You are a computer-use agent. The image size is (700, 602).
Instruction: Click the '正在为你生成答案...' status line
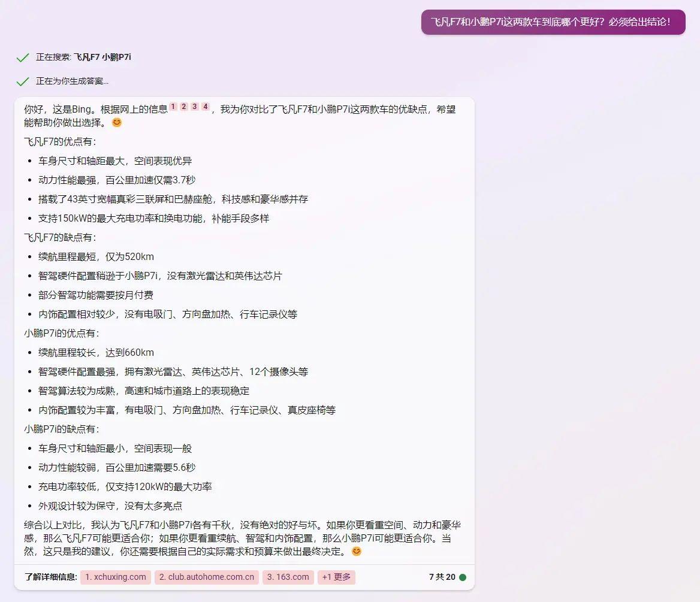tap(72, 81)
